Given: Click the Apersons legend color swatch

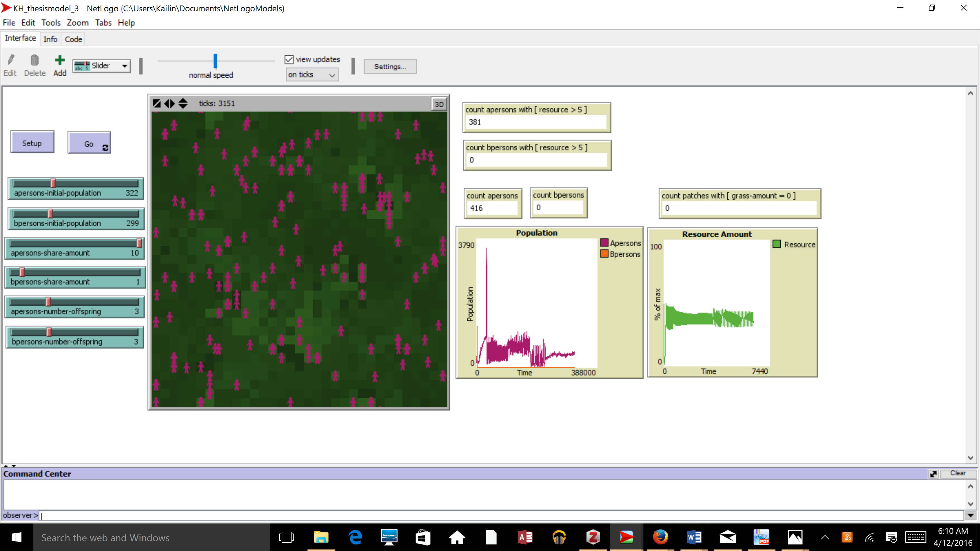Looking at the screenshot, I should coord(604,243).
